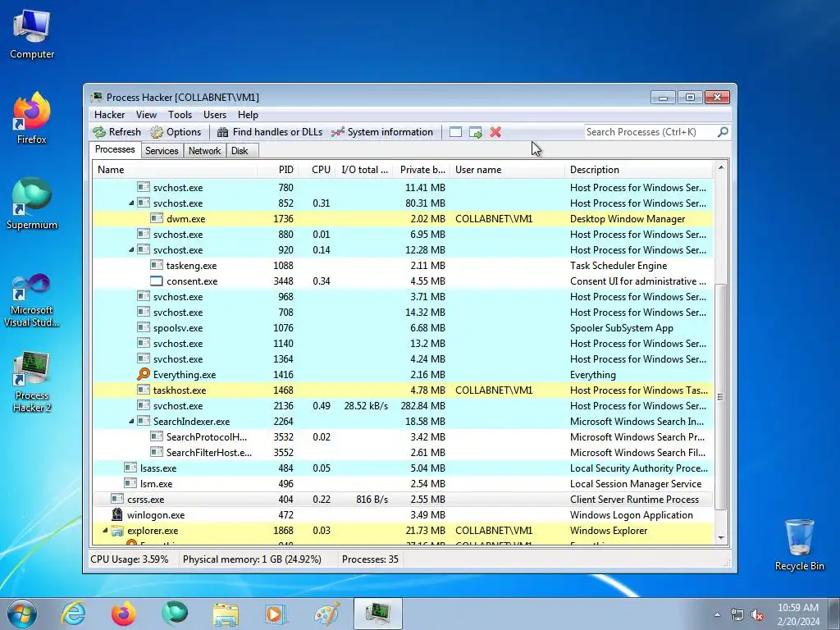Select the taskhost.exe process row
Image resolution: width=840 pixels, height=630 pixels.
coord(404,390)
